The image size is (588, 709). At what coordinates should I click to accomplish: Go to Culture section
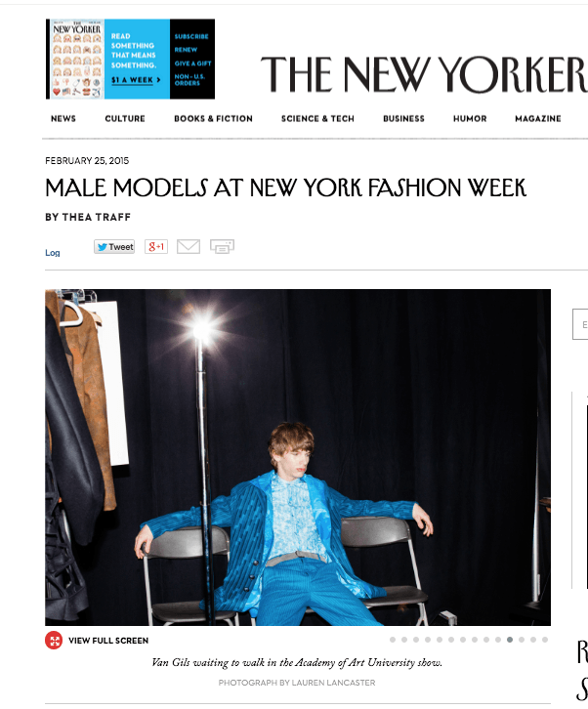[x=125, y=118]
